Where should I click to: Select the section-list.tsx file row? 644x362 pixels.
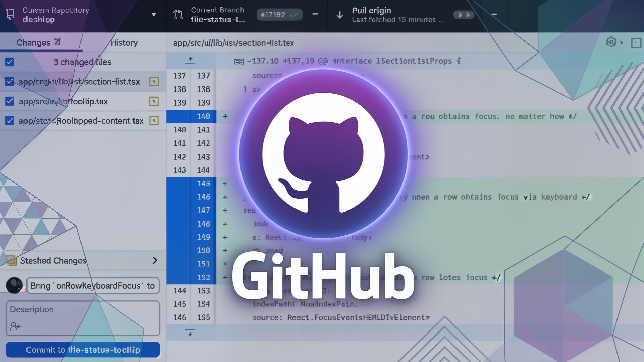coord(83,81)
